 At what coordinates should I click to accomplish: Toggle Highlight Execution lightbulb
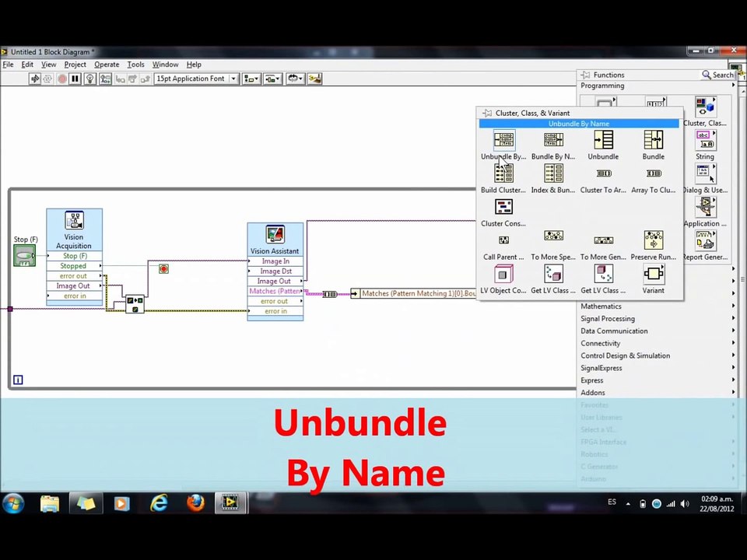tap(90, 79)
